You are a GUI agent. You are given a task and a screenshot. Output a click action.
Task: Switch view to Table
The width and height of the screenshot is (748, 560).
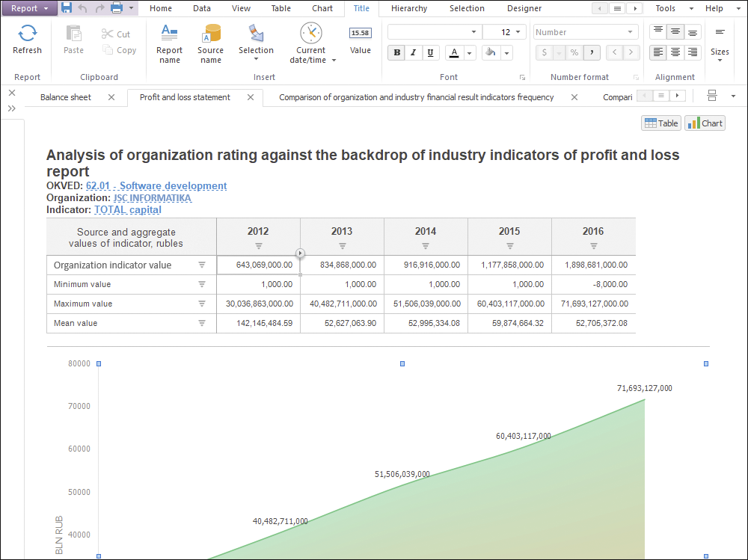coord(661,123)
